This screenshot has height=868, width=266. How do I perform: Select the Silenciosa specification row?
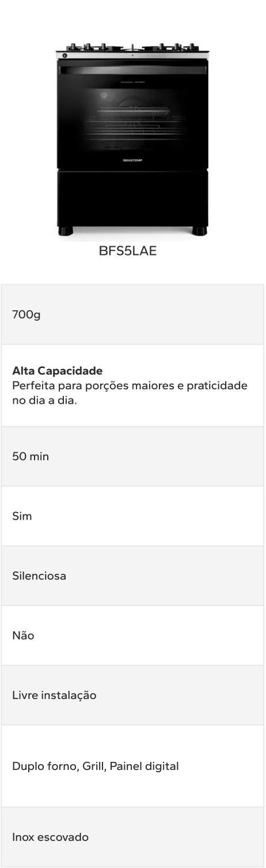click(x=132, y=576)
